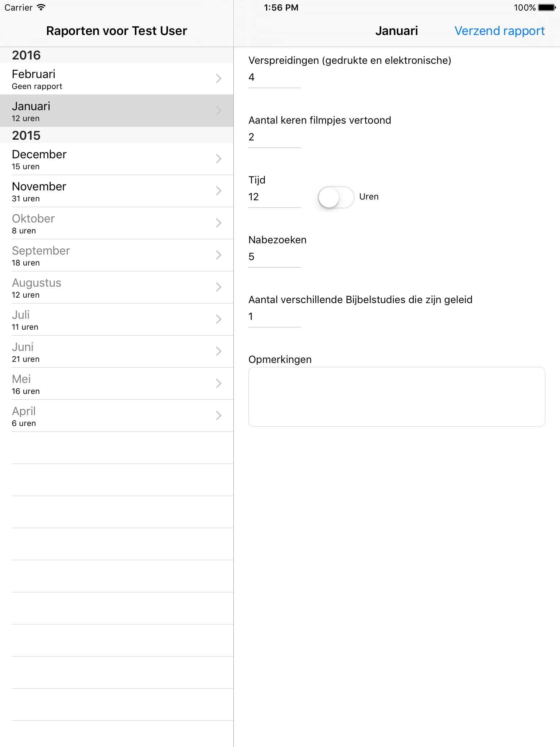Tap the battery indicator icon
560x747 pixels.
[547, 7]
